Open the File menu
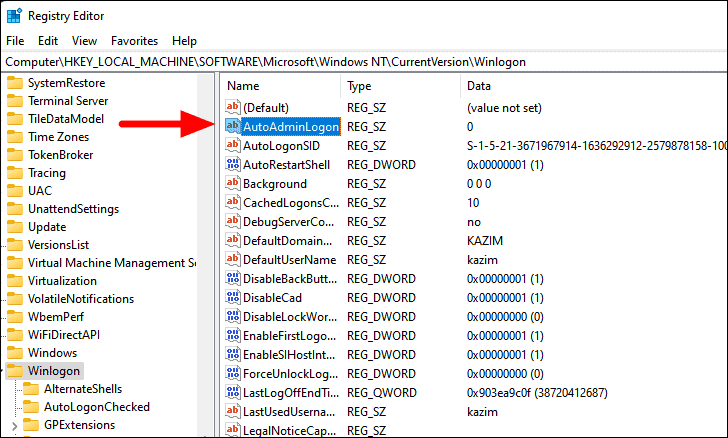This screenshot has width=728, height=438. pyautogui.click(x=15, y=41)
